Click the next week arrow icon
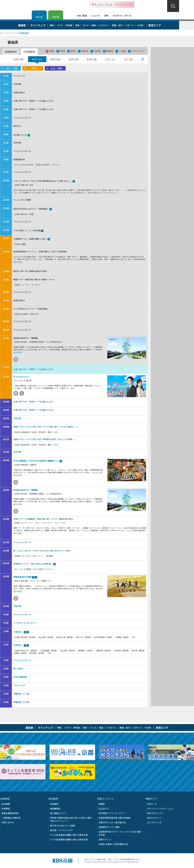This screenshot has height=868, width=194. point(143,59)
